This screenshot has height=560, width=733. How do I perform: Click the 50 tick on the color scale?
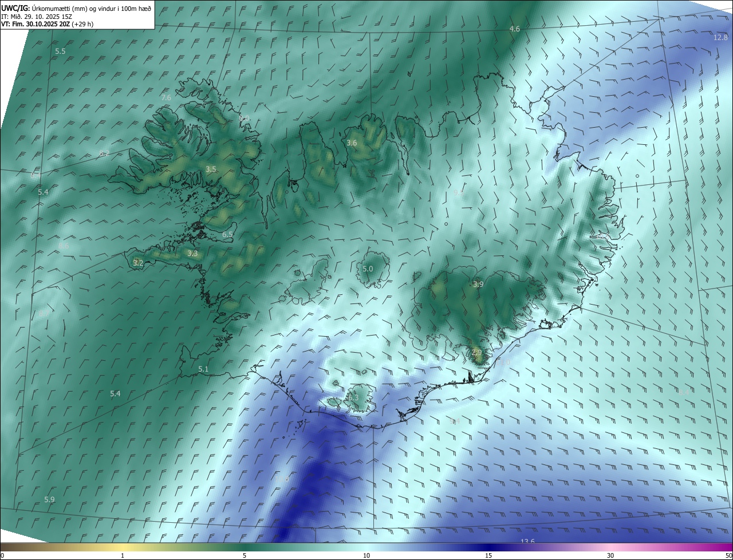tap(728, 555)
